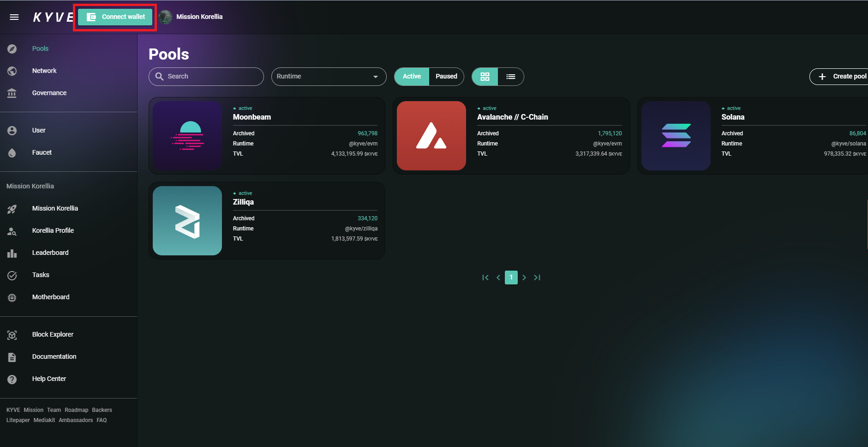Open Governance page
The width and height of the screenshot is (868, 447).
[49, 93]
